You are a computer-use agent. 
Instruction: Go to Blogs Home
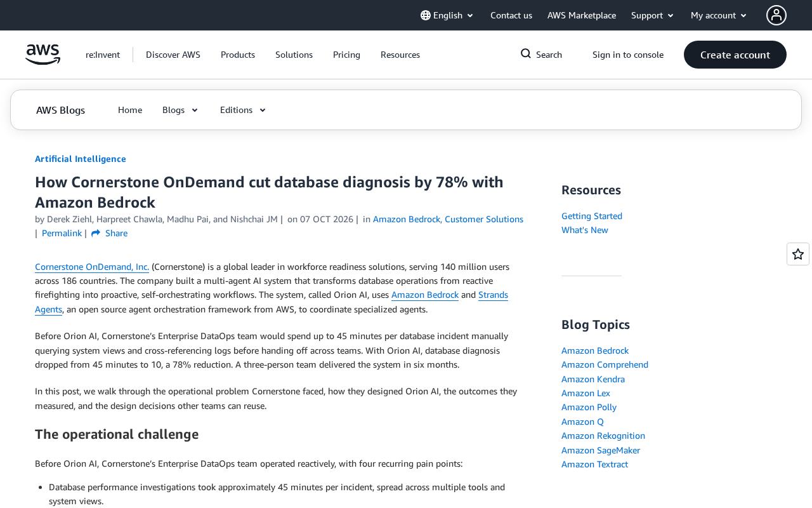130,110
